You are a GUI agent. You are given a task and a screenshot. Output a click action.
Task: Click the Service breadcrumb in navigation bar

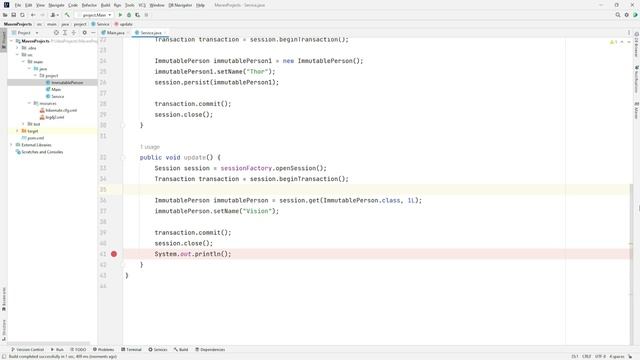point(100,24)
